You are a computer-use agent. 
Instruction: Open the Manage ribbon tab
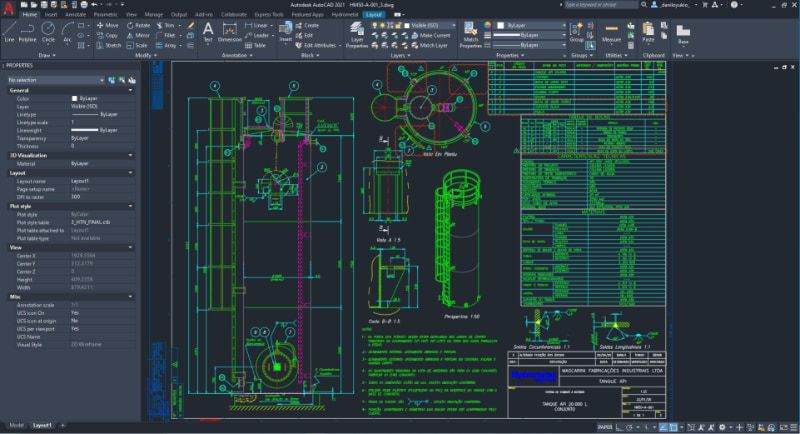point(154,15)
